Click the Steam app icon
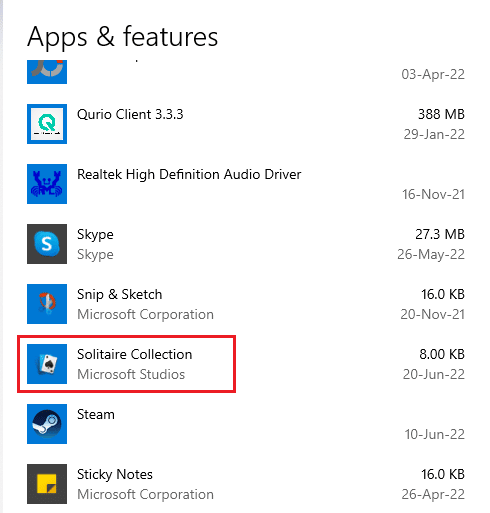 point(47,424)
